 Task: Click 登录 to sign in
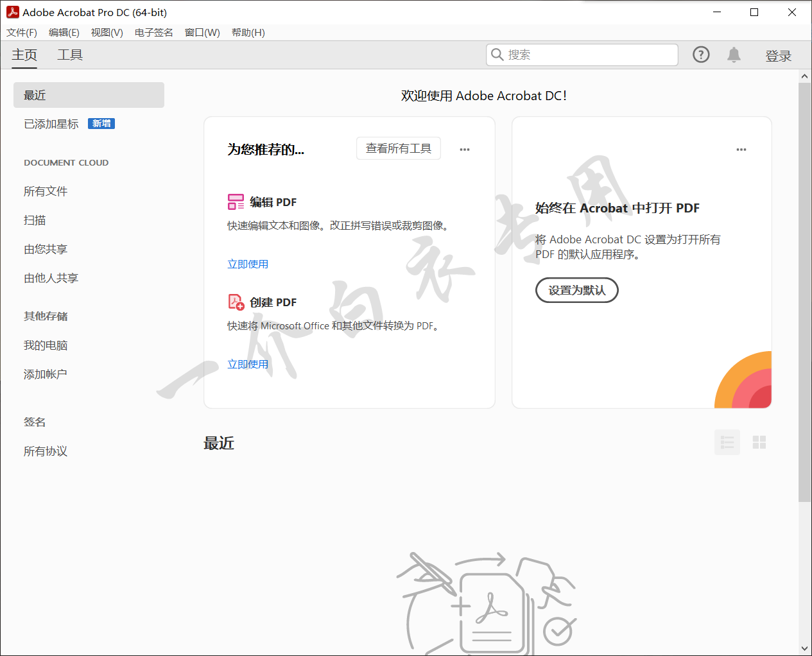(x=779, y=56)
